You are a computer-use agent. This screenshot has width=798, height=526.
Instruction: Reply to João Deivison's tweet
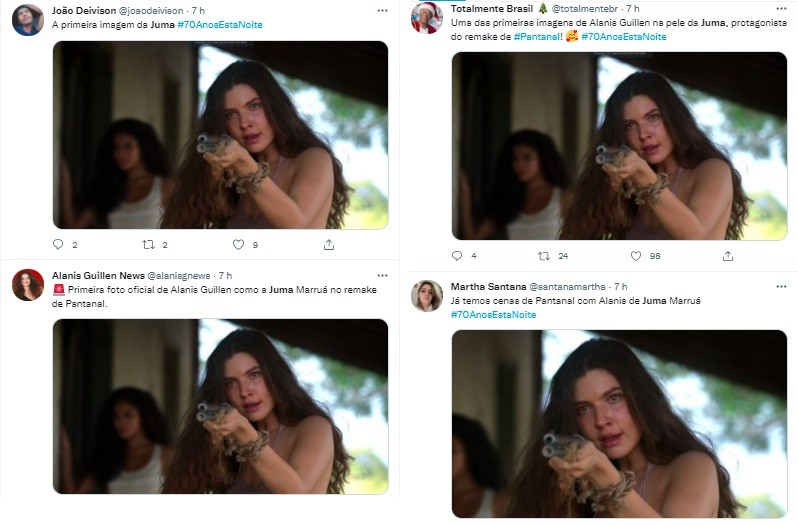(58, 244)
